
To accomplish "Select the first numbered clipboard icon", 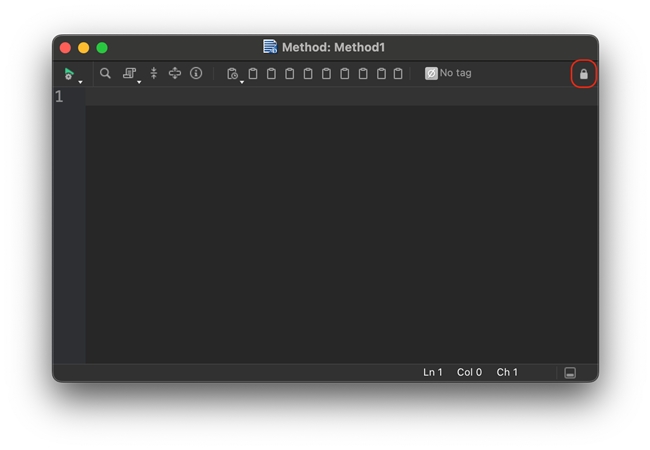I will 253,73.
